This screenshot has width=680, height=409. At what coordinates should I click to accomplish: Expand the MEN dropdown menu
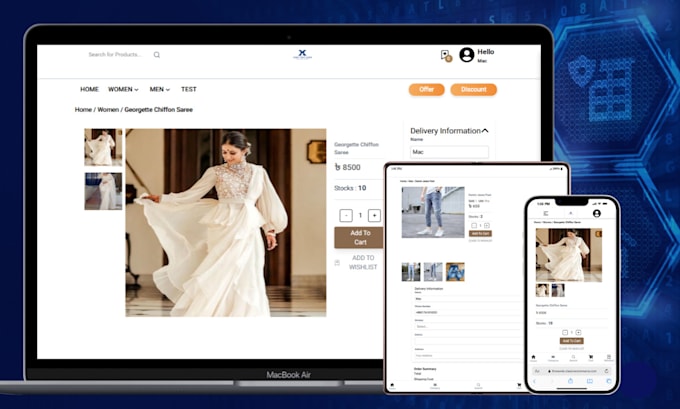160,89
